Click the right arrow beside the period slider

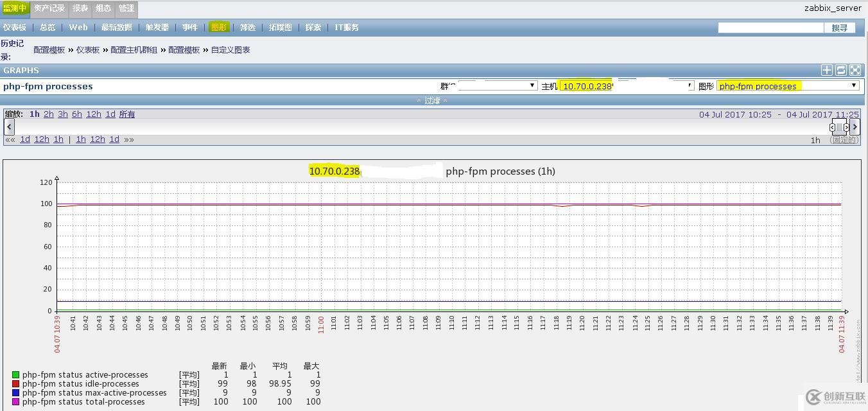(855, 127)
